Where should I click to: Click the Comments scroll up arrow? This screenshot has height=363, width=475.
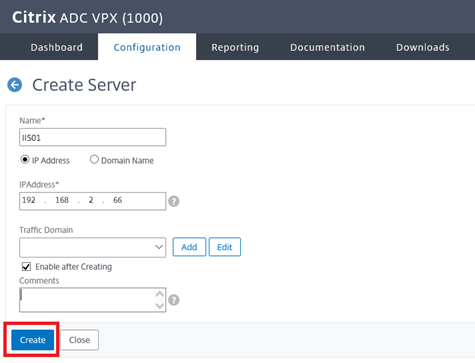pos(160,294)
